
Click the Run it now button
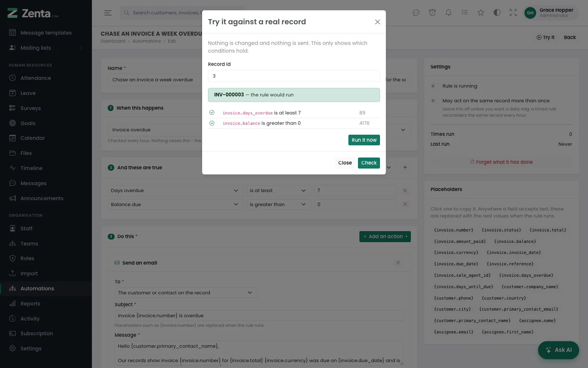364,140
